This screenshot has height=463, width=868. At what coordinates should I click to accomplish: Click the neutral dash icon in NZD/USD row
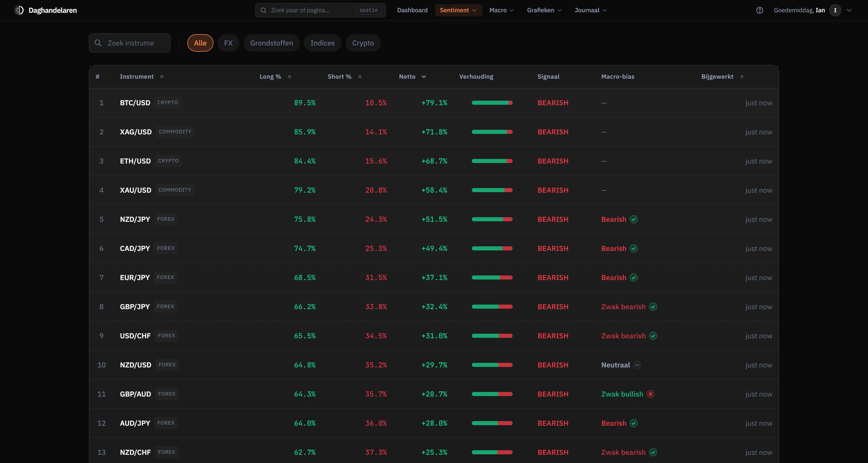(637, 365)
